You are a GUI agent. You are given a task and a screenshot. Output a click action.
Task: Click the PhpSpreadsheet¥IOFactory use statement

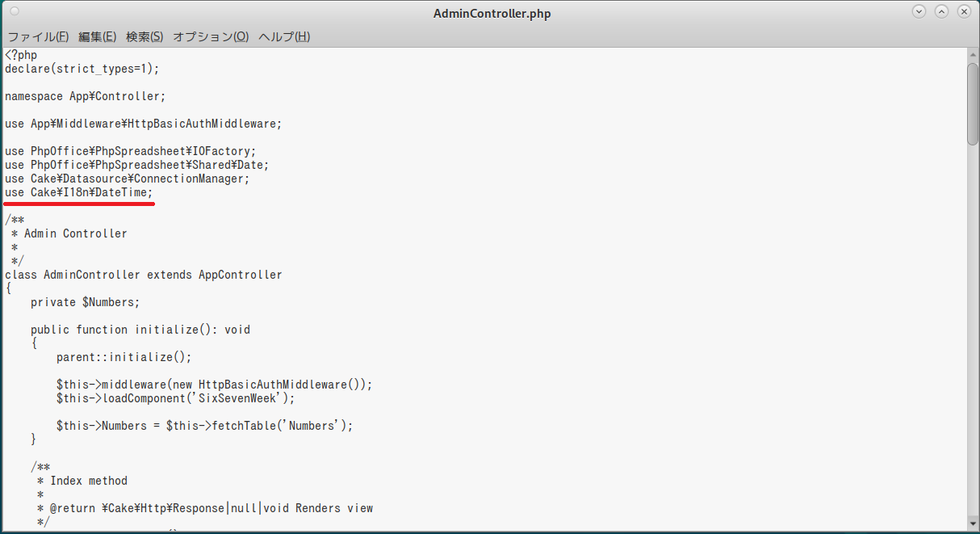130,151
